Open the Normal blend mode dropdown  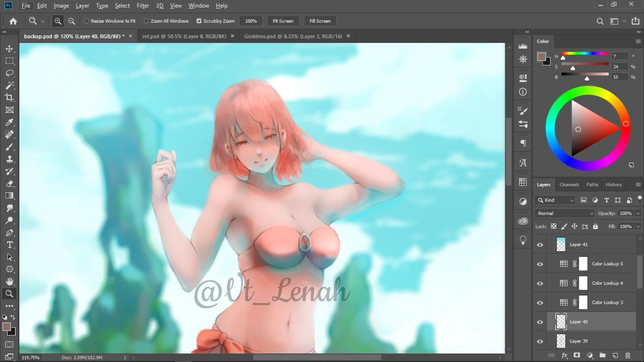tap(565, 213)
